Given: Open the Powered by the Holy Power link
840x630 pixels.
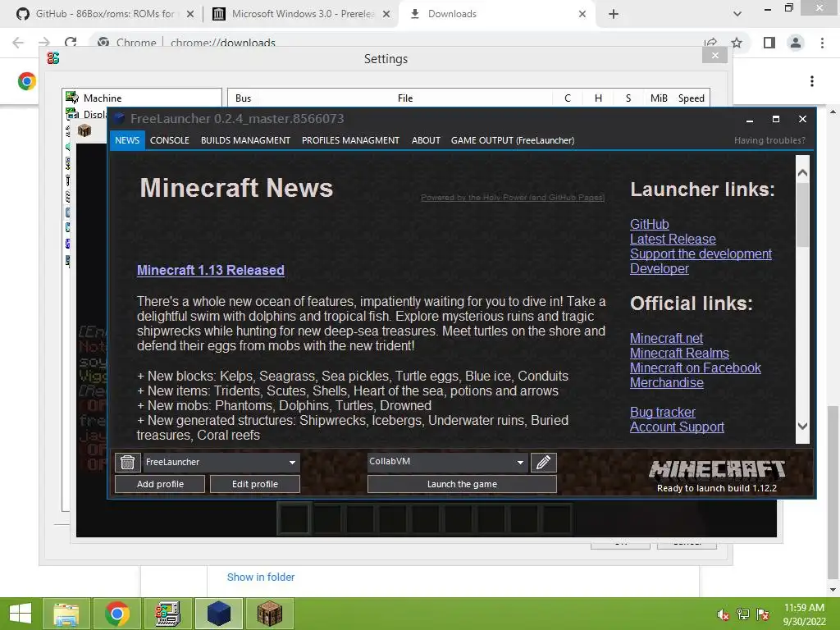Looking at the screenshot, I should [513, 198].
